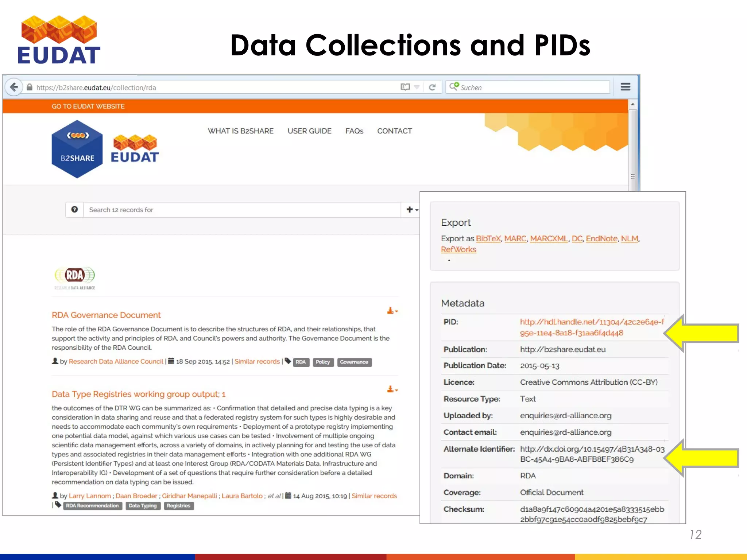Click the tag icon before RDA tag
The height and width of the screenshot is (560, 747).
tap(288, 361)
